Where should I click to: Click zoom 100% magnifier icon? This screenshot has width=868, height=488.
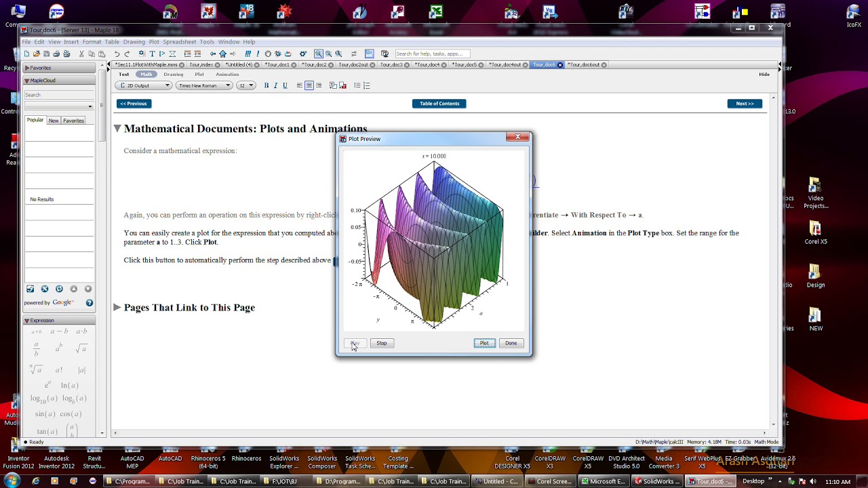point(318,54)
